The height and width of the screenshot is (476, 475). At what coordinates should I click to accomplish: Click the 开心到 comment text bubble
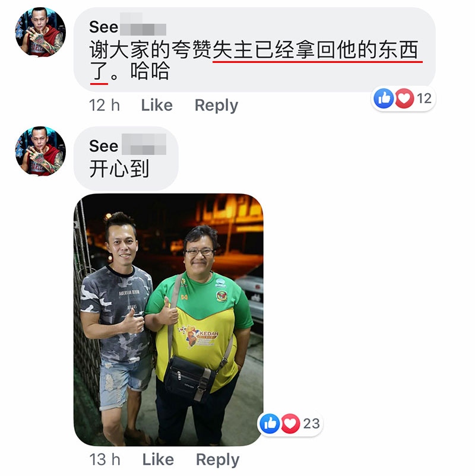click(126, 159)
